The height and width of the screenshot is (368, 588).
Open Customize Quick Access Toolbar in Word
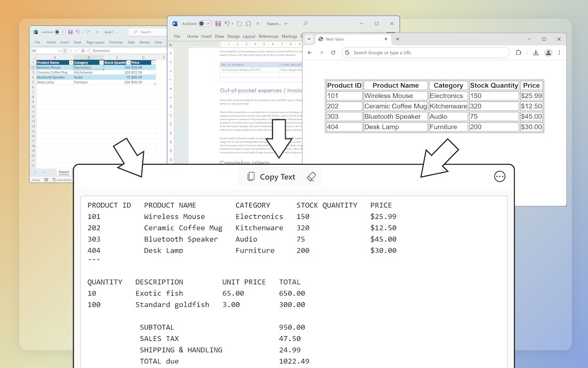point(258,23)
